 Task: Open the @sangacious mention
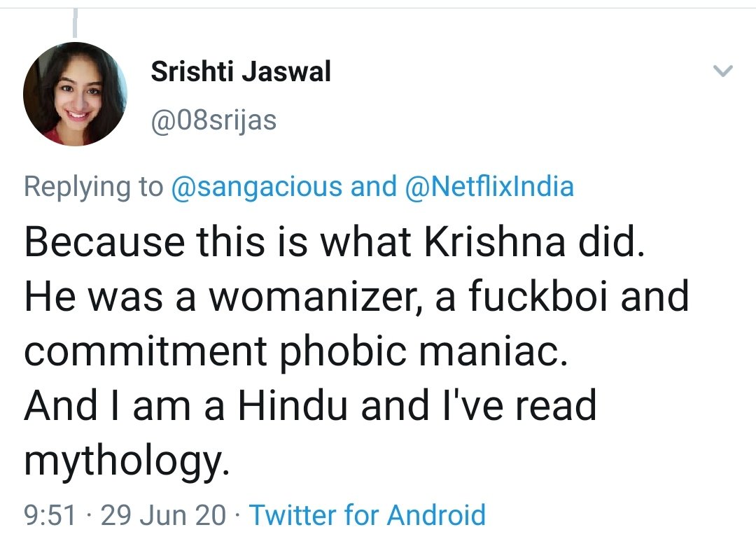tap(256, 187)
